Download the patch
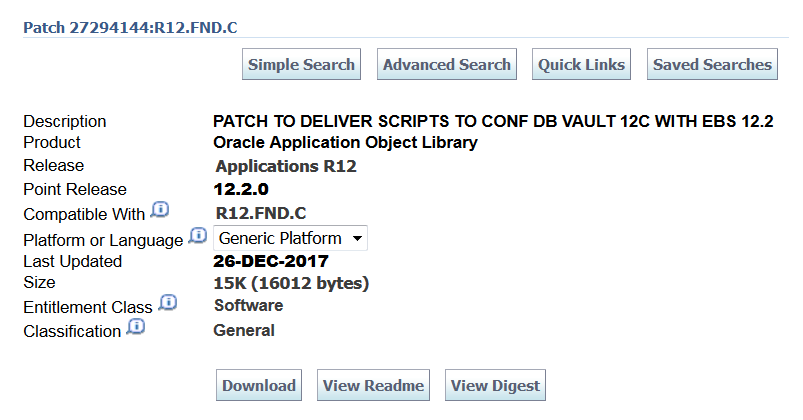Screen dimensions: 803x420 point(259,386)
